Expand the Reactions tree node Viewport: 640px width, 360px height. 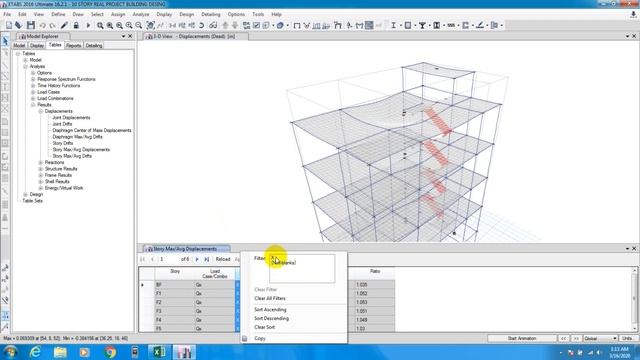tap(40, 162)
